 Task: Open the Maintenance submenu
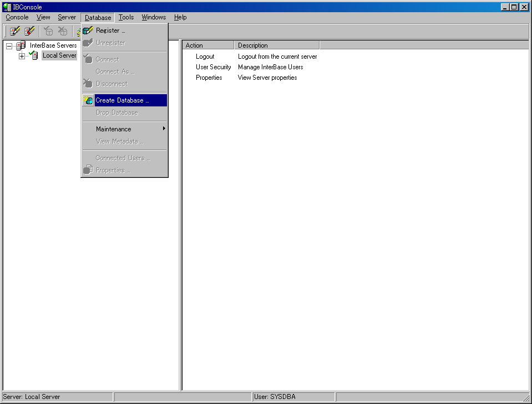pyautogui.click(x=114, y=129)
